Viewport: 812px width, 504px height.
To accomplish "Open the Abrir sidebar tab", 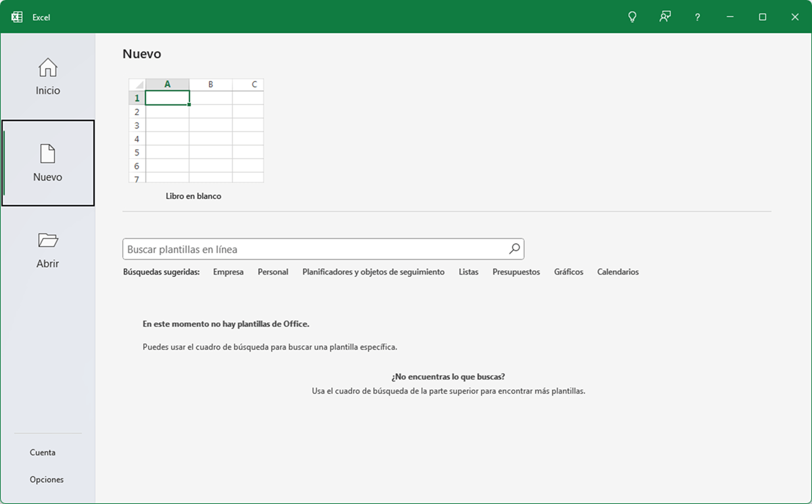I will 48,250.
